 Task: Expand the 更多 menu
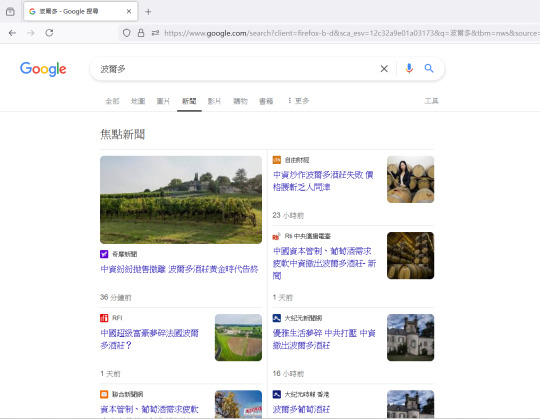pyautogui.click(x=298, y=101)
